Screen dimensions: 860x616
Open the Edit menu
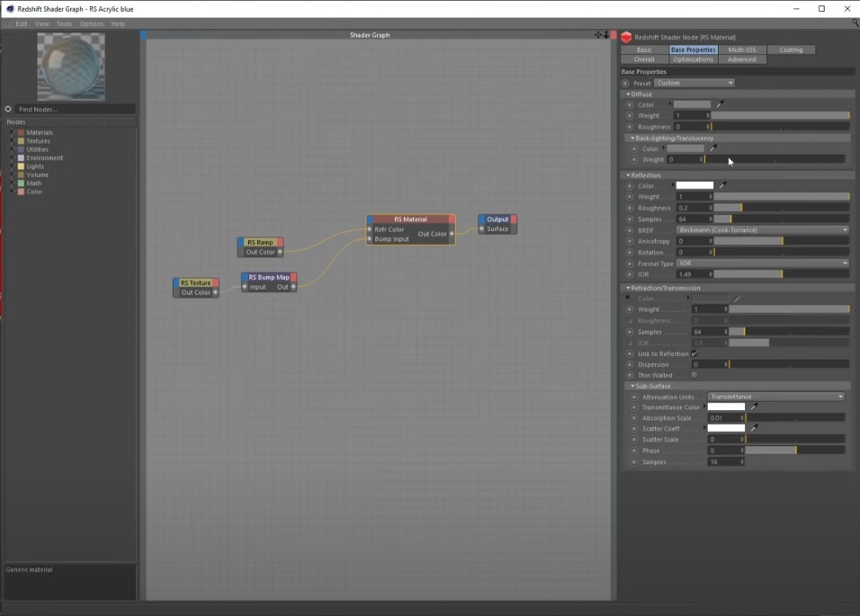pyautogui.click(x=22, y=23)
